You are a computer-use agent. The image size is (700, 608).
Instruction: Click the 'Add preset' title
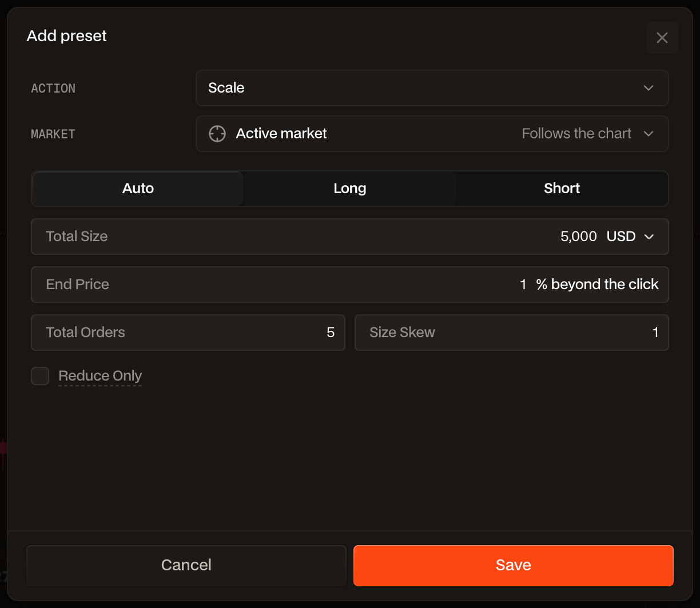[67, 36]
